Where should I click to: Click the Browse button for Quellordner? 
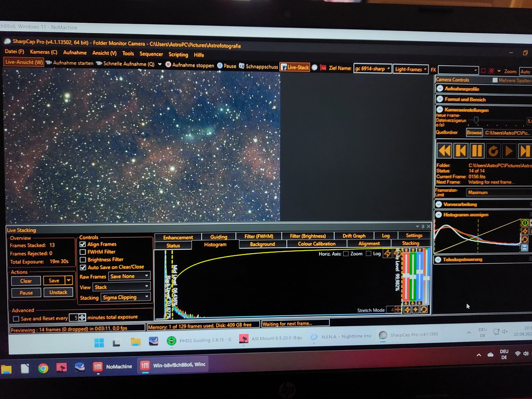(x=474, y=132)
